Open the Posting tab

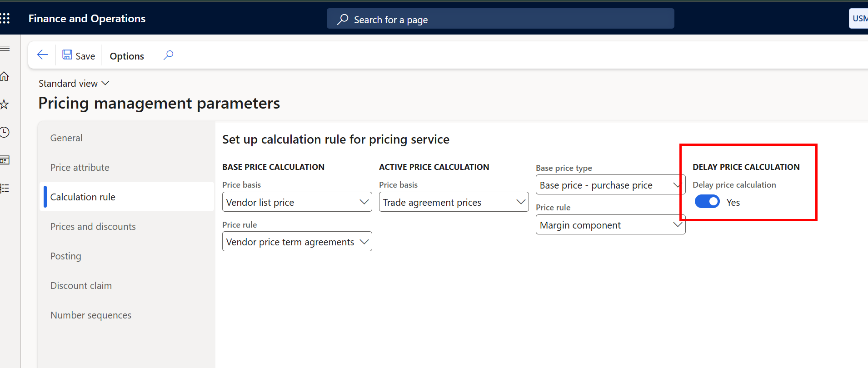(127, 256)
